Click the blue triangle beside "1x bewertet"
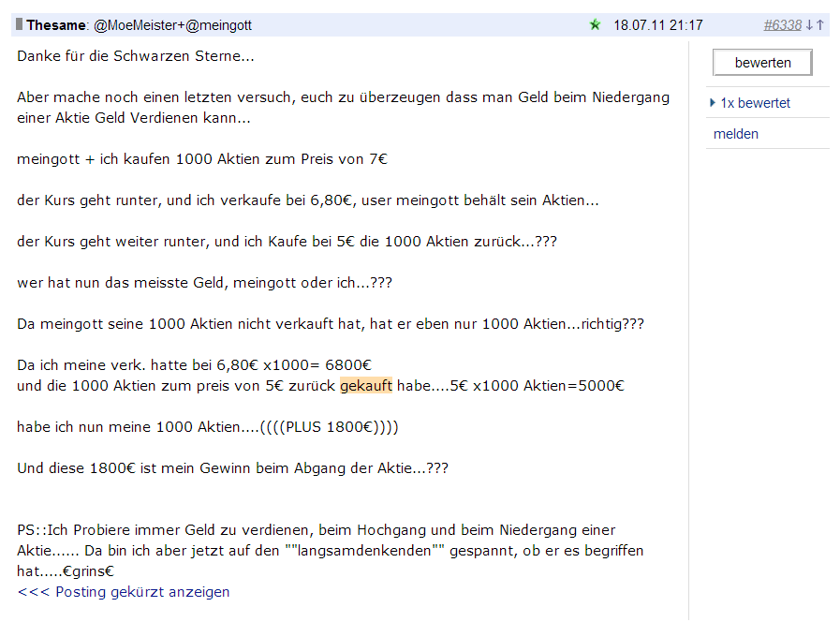840x637 pixels. click(x=713, y=102)
